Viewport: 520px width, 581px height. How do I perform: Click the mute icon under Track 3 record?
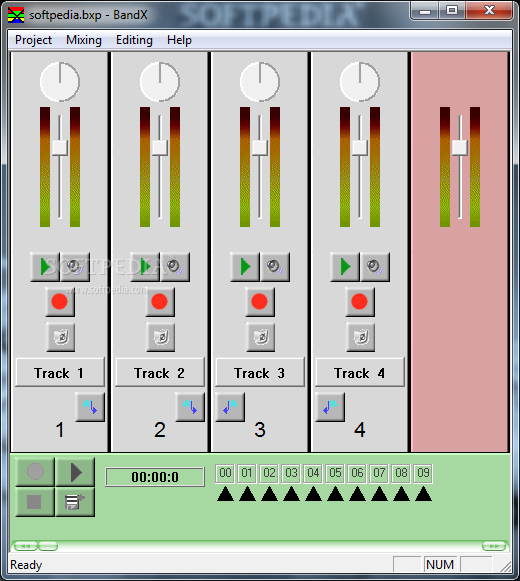point(261,337)
